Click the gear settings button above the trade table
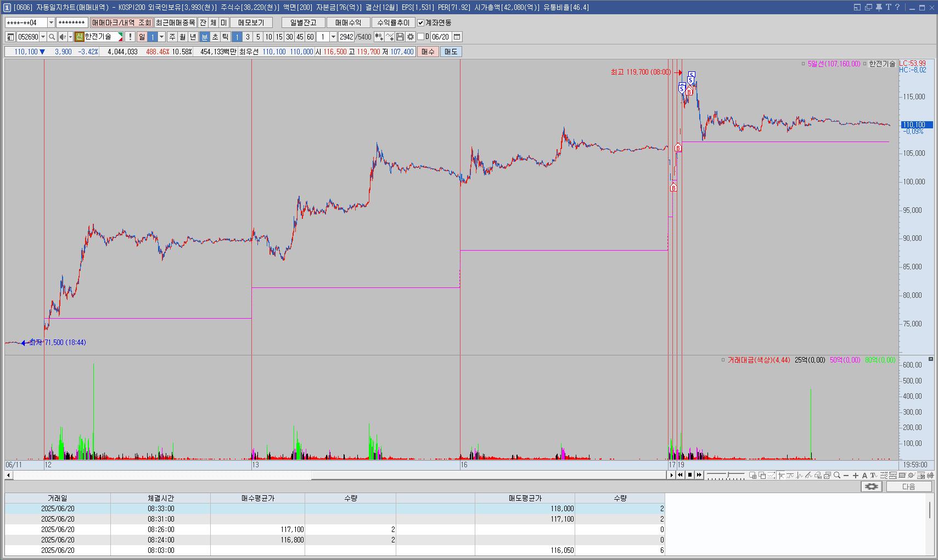The image size is (938, 560). pyautogui.click(x=872, y=487)
